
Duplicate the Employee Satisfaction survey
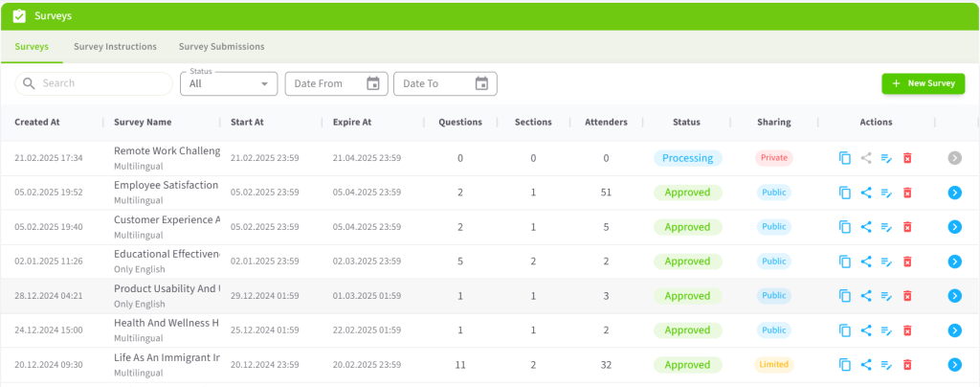click(x=845, y=193)
